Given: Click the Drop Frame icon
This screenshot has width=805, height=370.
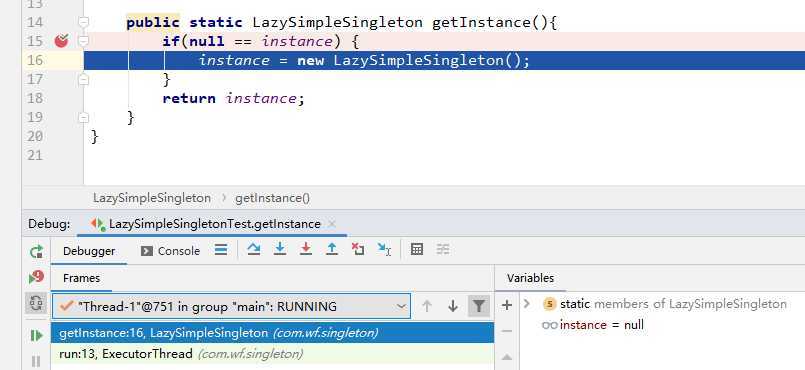Looking at the screenshot, I should (x=358, y=249).
